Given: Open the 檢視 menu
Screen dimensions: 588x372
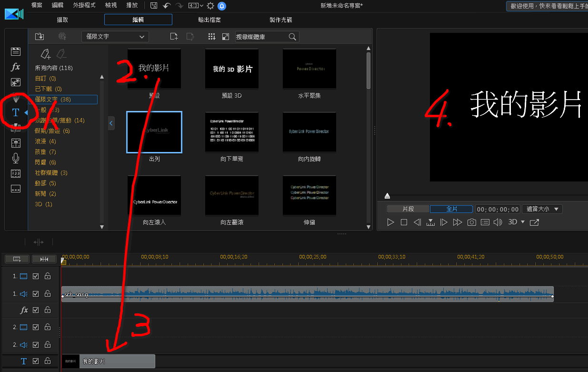Looking at the screenshot, I should [x=111, y=5].
